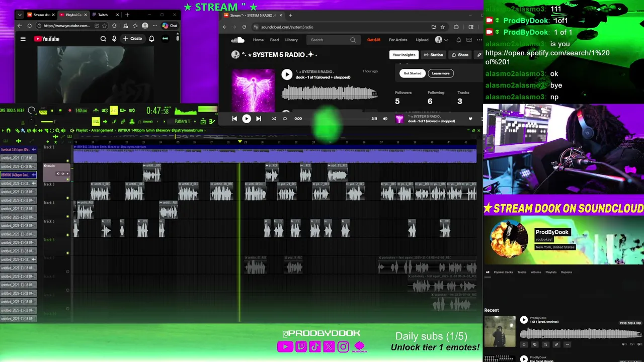Screen dimensions: 644x362
Task: Select the zoom magnifier tool in playlist
Action: click(x=57, y=131)
